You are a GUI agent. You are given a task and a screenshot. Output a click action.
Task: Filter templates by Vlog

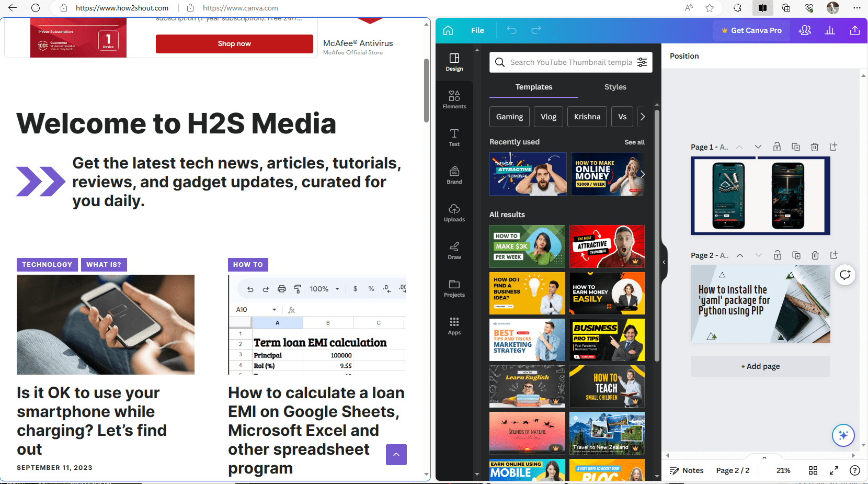tap(549, 117)
